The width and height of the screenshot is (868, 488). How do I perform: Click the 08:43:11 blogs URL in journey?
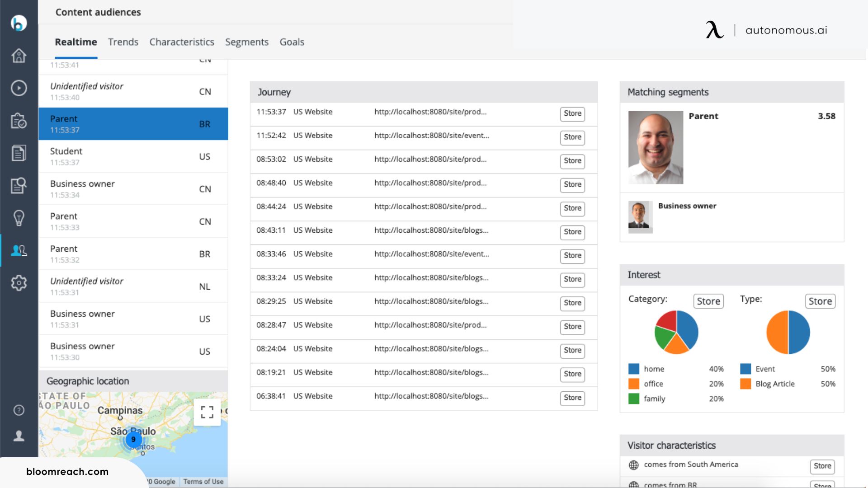pos(431,230)
